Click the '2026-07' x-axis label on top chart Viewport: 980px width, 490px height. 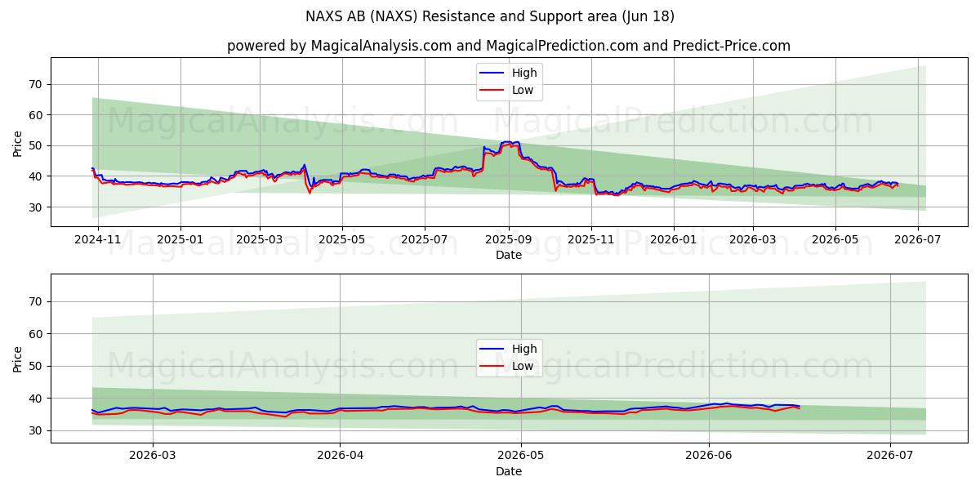917,242
